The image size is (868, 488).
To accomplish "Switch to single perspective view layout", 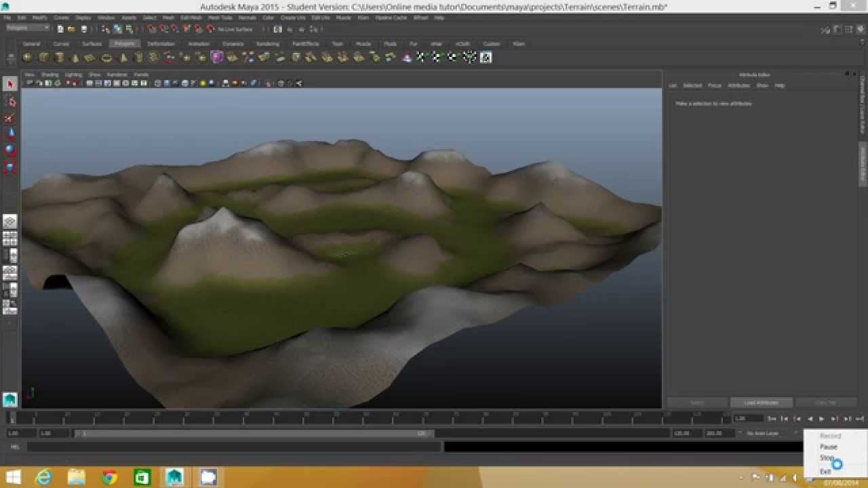I will tap(10, 221).
